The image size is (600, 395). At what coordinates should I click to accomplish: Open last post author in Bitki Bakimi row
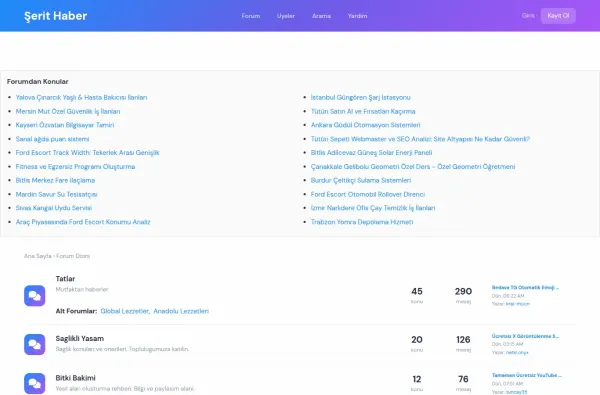coord(516,392)
